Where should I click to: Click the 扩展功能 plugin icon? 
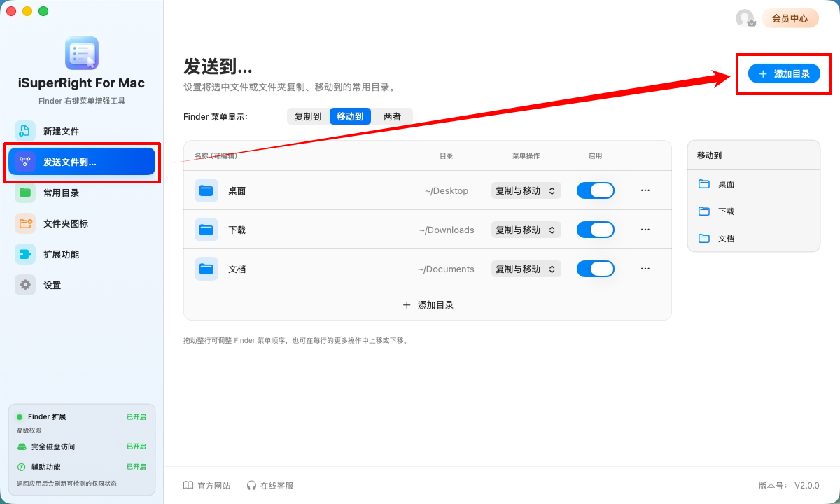point(25,254)
